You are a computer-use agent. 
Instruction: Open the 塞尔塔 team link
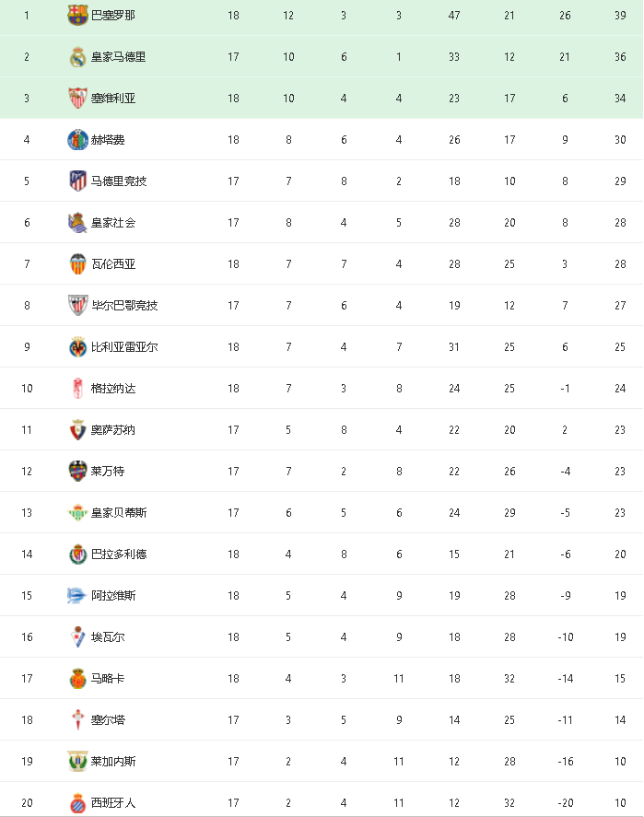tap(108, 720)
